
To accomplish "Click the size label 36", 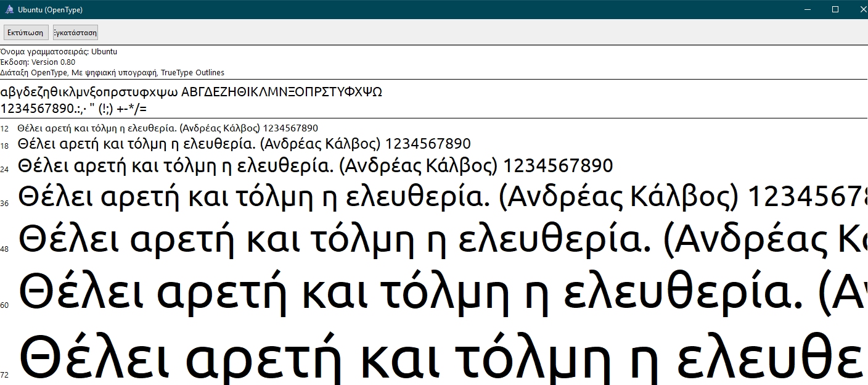I will click(x=4, y=204).
